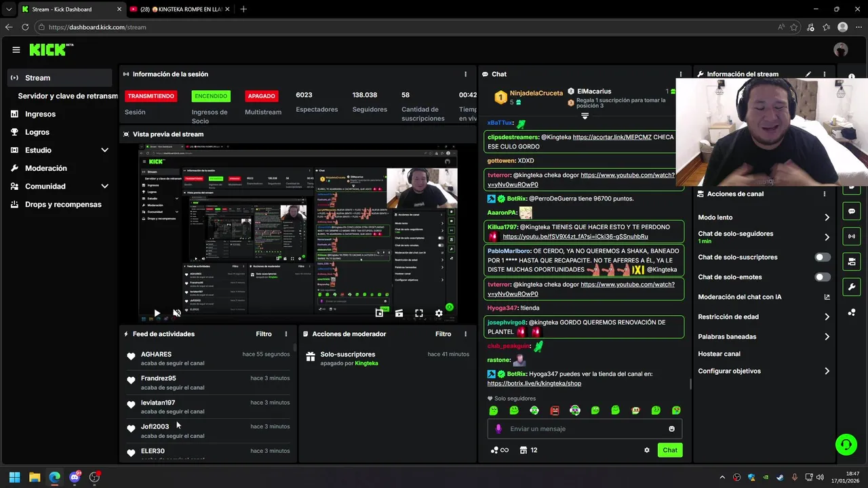The image size is (868, 488).
Task: Open Acciones de moderador three-dot menu
Action: [x=465, y=334]
